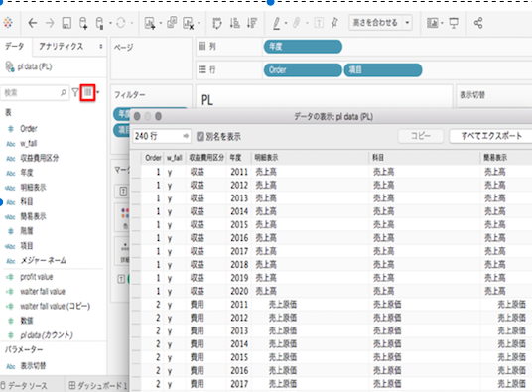532x392 pixels.
Task: Click the data pane filter funnel icon
Action: coord(75,92)
